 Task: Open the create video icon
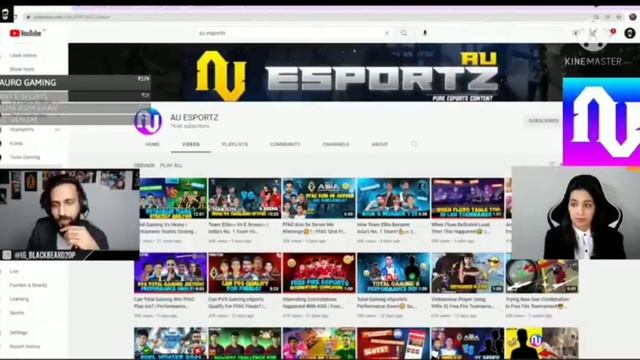[576, 33]
